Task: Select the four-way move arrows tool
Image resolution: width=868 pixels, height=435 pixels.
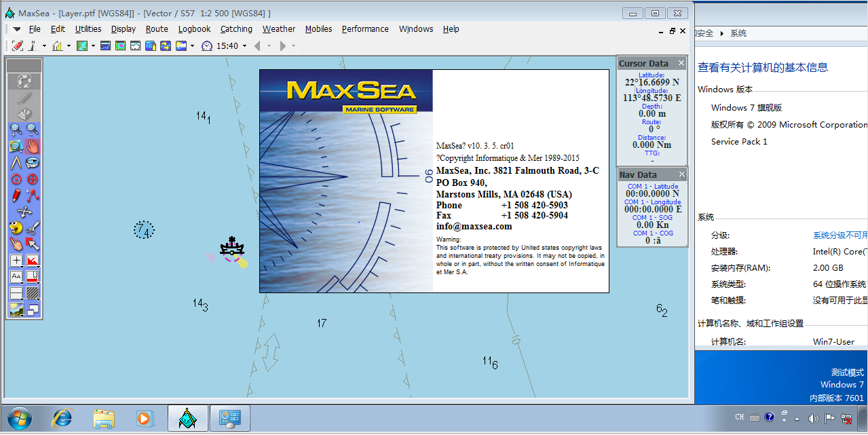Action: 24,212
